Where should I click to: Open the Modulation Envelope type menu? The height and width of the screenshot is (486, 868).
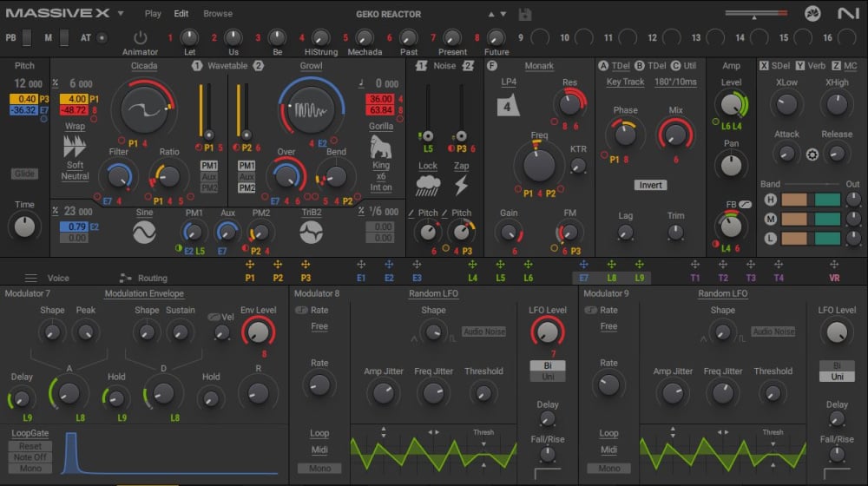(144, 293)
